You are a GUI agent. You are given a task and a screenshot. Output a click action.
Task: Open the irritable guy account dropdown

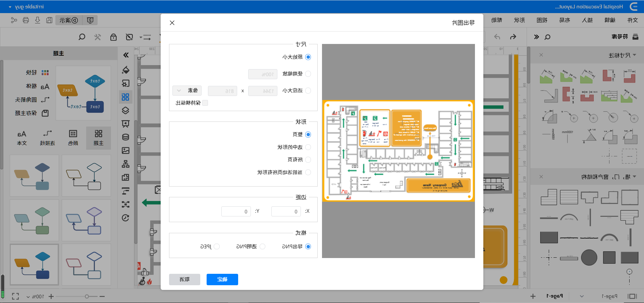pyautogui.click(x=26, y=7)
